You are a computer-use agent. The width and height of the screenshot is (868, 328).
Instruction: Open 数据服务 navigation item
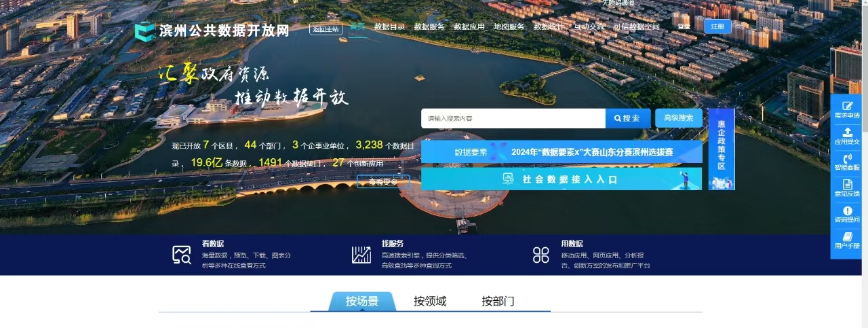[x=429, y=27]
